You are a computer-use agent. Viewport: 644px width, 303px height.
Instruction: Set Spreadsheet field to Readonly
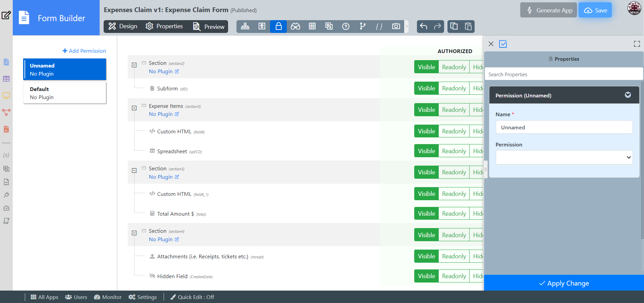[x=454, y=151]
